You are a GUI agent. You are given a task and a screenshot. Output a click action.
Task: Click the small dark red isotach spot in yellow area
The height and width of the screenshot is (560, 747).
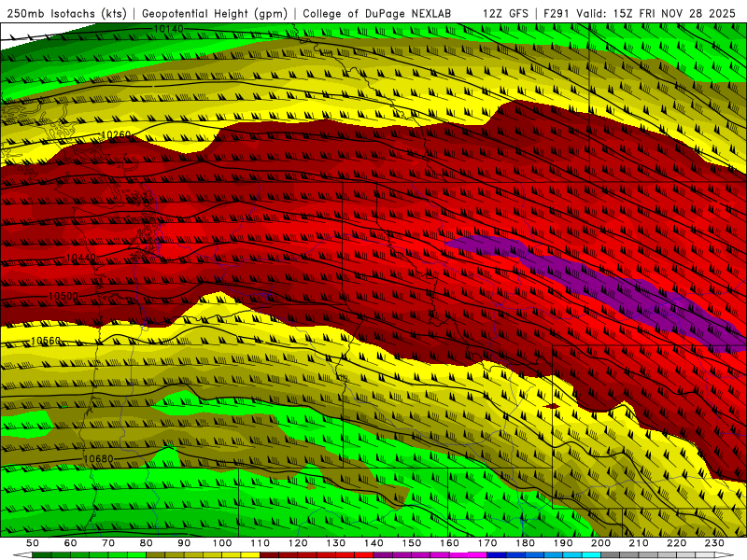pyautogui.click(x=552, y=406)
